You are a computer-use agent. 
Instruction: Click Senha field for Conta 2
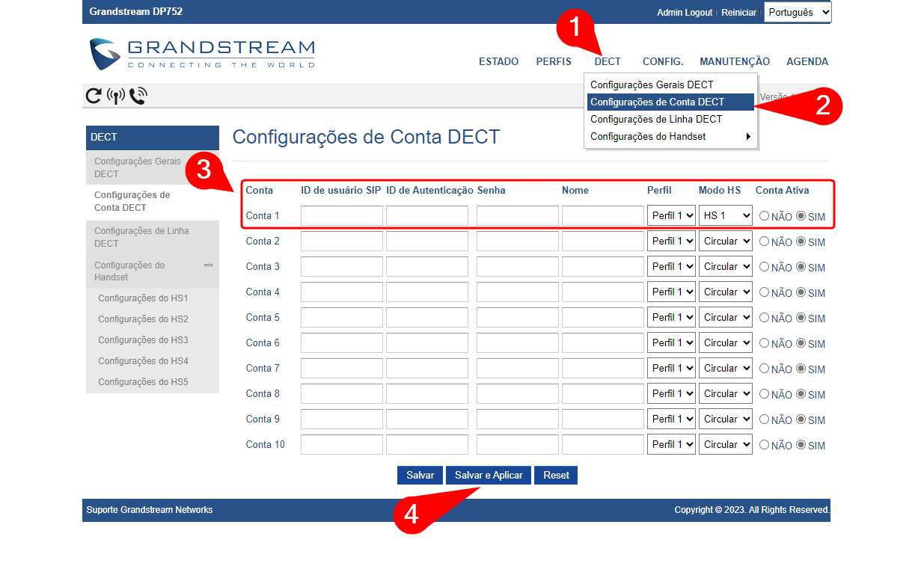[517, 242]
